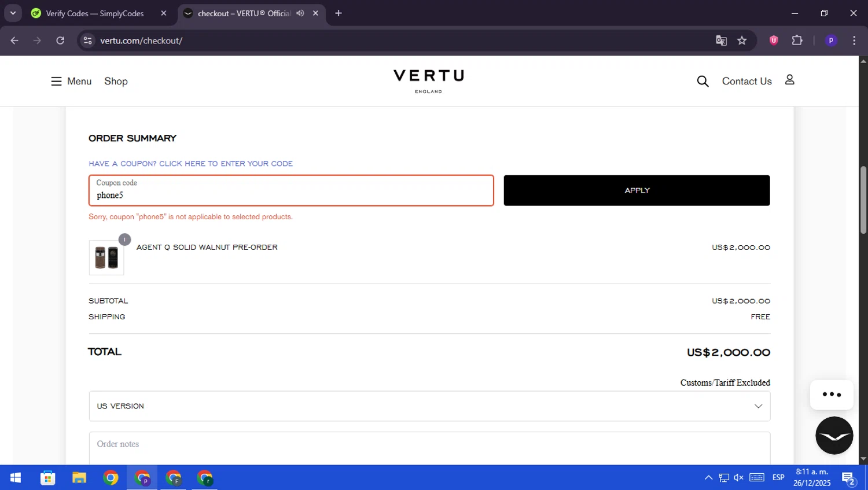The image size is (868, 490).
Task: Open the Shop page
Action: tap(116, 82)
